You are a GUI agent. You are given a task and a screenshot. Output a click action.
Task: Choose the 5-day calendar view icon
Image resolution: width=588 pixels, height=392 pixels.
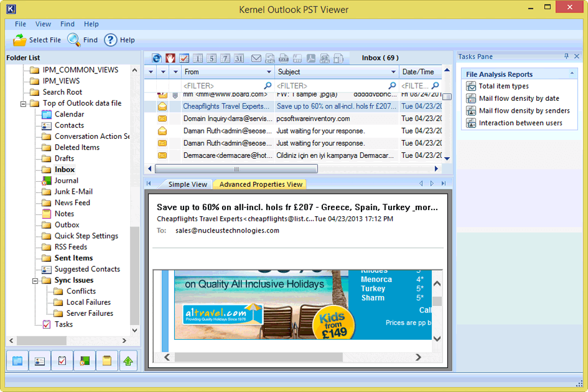pos(211,58)
